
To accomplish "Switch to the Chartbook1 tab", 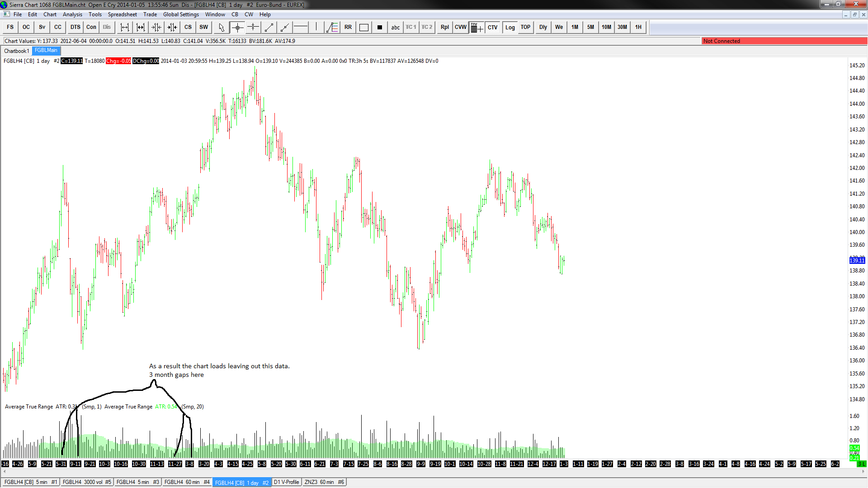I will 17,51.
